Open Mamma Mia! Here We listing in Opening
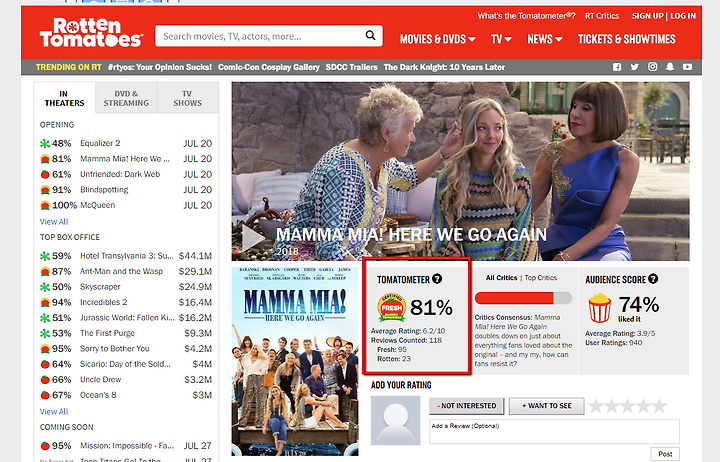 click(x=124, y=159)
